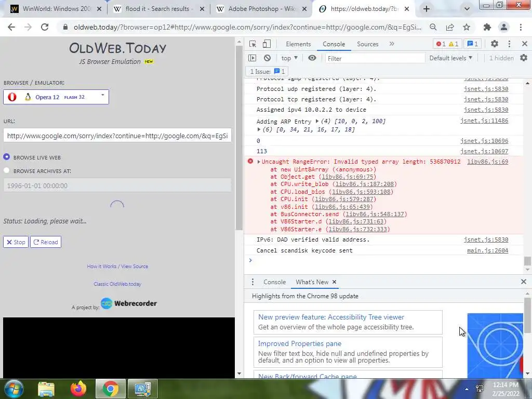
Task: Expand array (6) [0, 34, 21, 16, 17, 18]
Action: pos(259,129)
